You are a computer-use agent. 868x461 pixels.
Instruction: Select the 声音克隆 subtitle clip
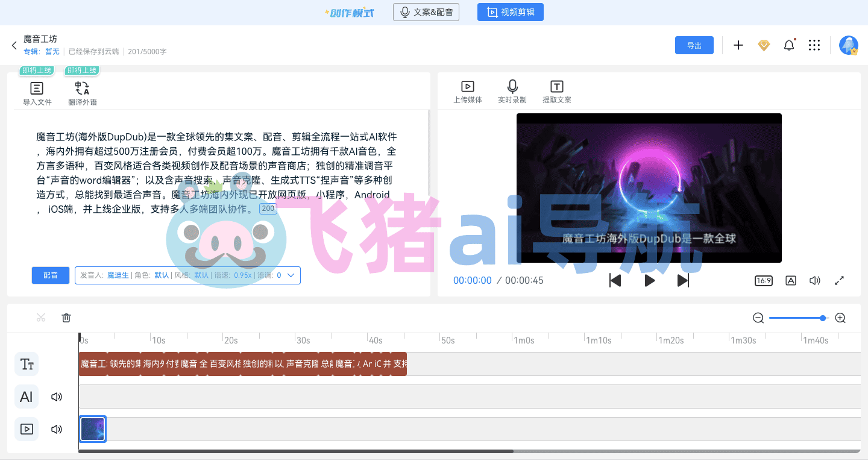pyautogui.click(x=302, y=364)
